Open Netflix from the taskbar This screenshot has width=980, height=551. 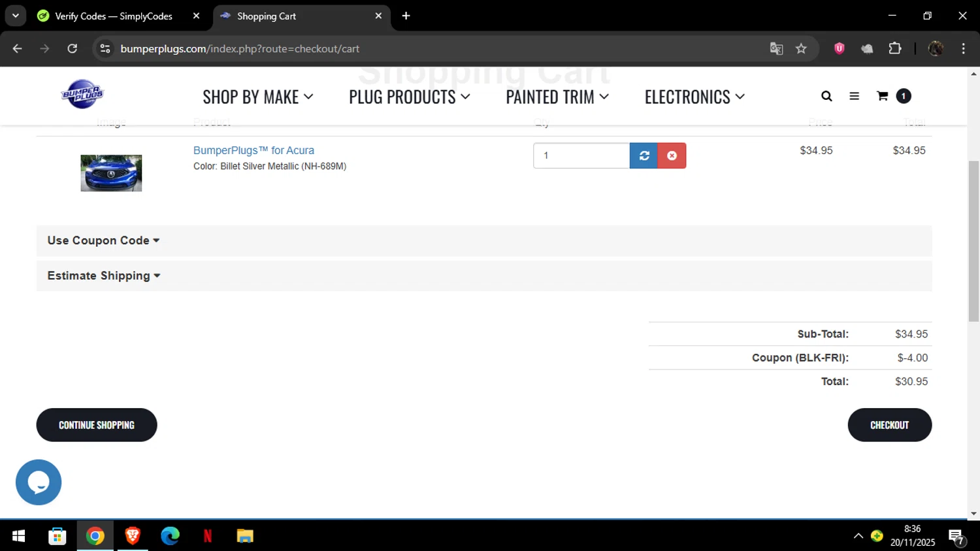[x=208, y=536]
